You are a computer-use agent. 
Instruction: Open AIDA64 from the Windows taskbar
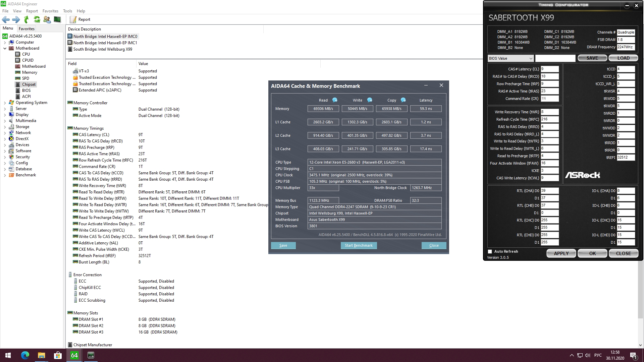coord(74,355)
